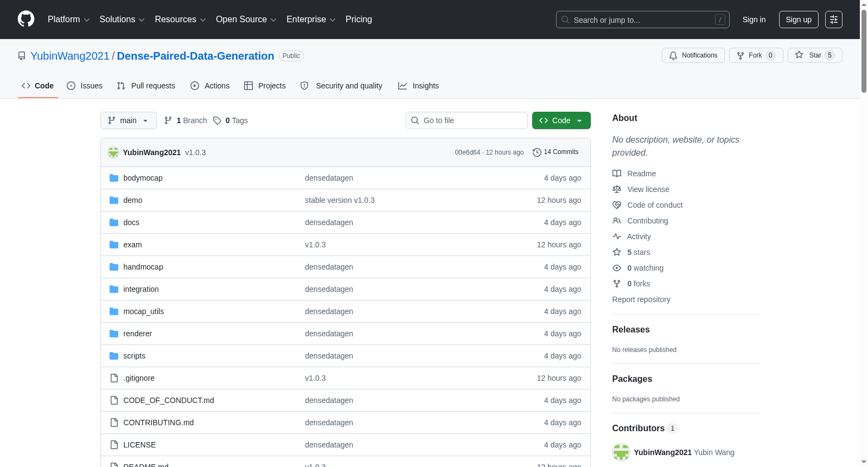Click the integration folder icon
Image resolution: width=868 pixels, height=467 pixels.
[114, 289]
